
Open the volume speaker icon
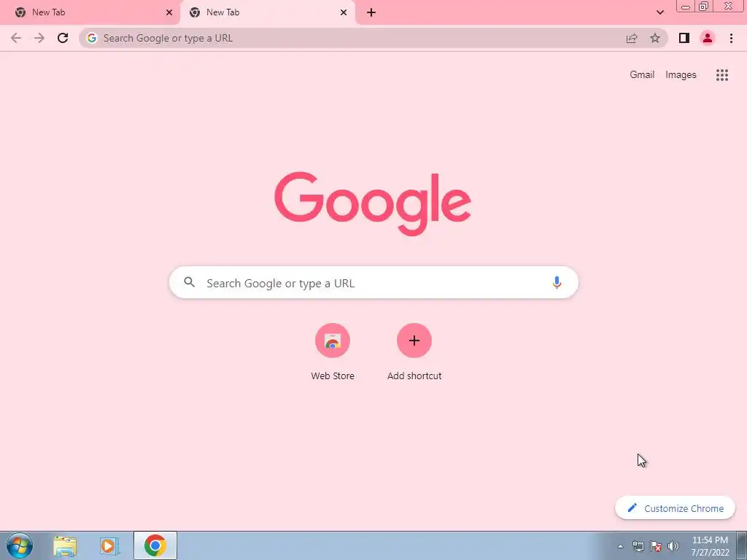tap(673, 546)
